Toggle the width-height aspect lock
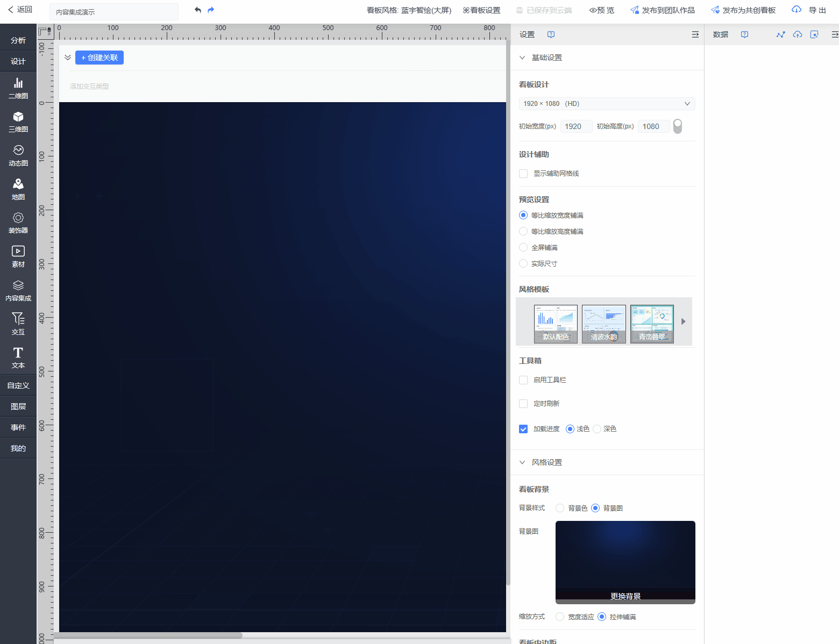Viewport: 839px width, 644px height. (x=678, y=126)
